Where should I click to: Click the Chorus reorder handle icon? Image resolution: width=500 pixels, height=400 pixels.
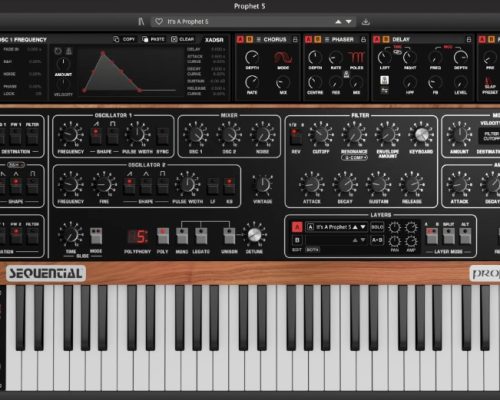pyautogui.click(x=258, y=39)
